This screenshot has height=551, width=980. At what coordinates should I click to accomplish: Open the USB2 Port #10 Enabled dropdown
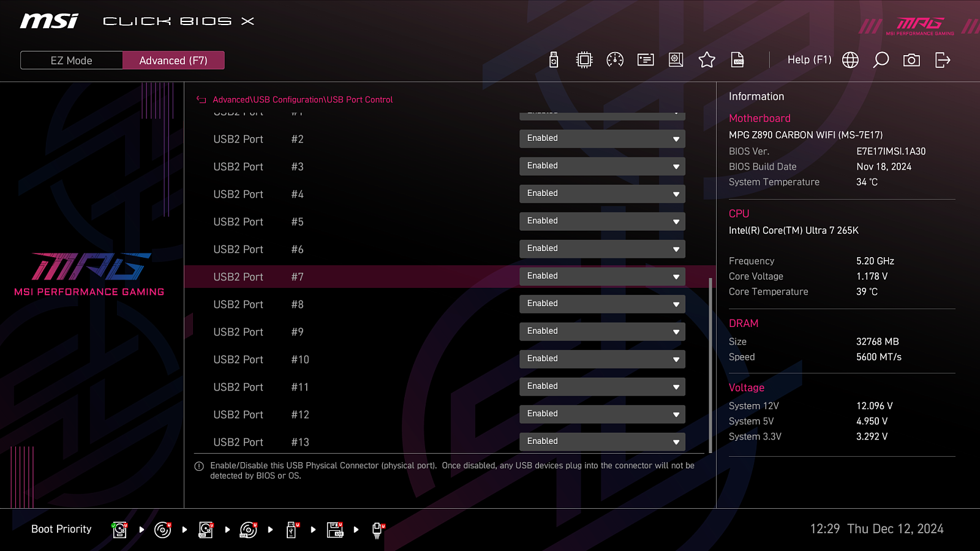(602, 359)
